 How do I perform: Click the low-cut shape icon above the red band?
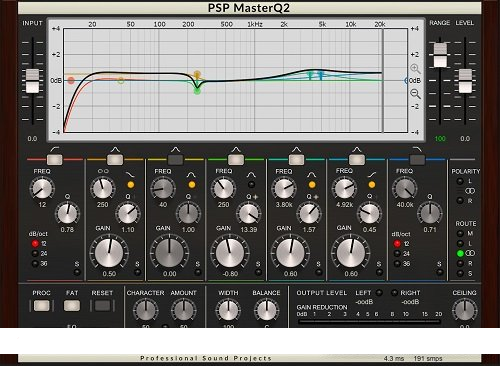tap(55, 149)
